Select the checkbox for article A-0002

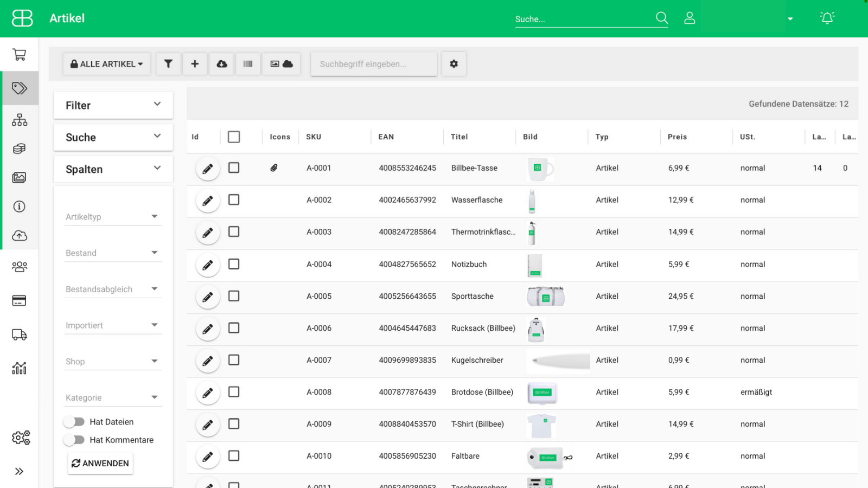click(x=234, y=200)
